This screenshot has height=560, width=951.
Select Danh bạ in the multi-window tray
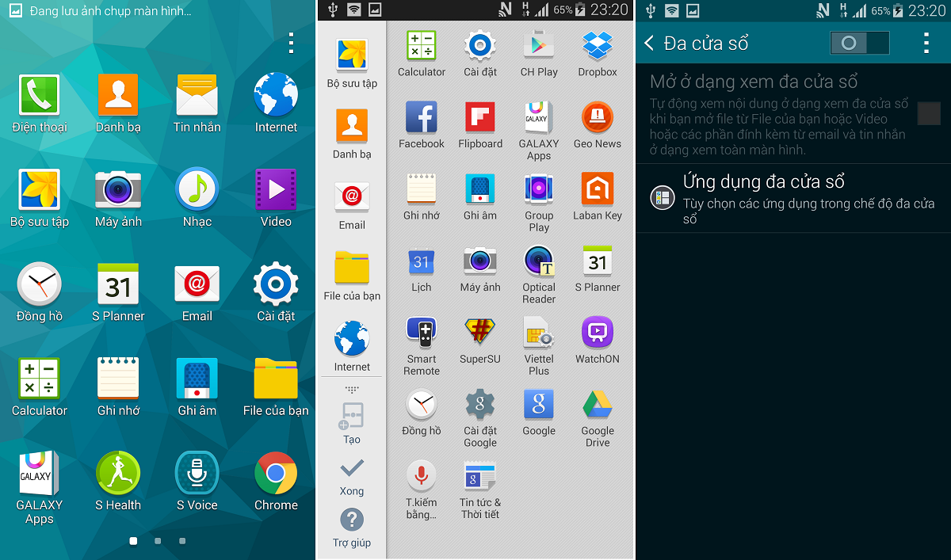coord(352,134)
